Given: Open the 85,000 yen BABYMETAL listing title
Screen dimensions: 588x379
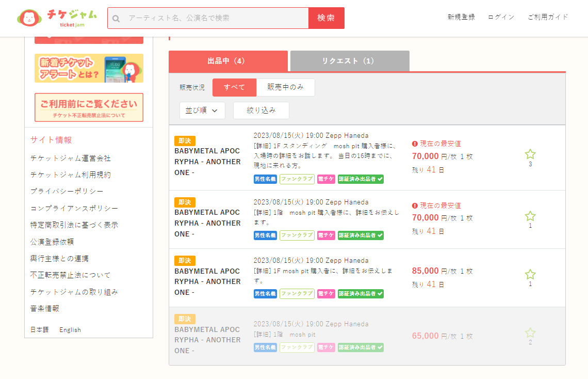Looking at the screenshot, I should coord(207,281).
